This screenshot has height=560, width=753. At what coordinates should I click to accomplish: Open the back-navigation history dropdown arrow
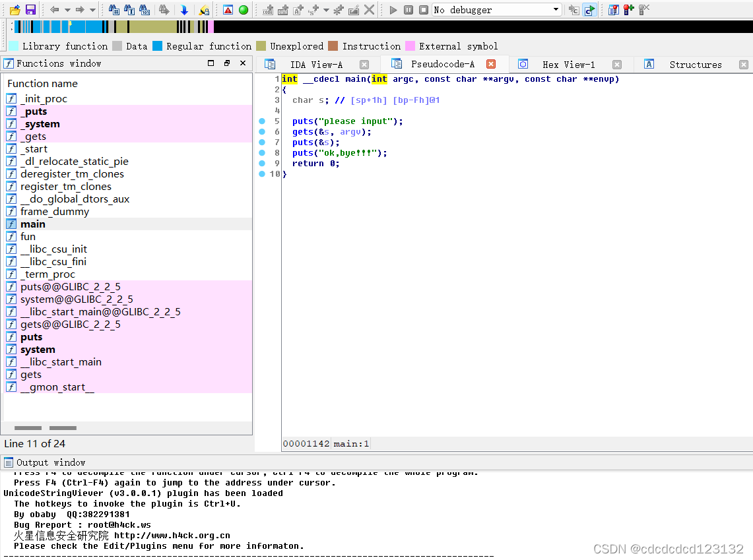click(67, 10)
